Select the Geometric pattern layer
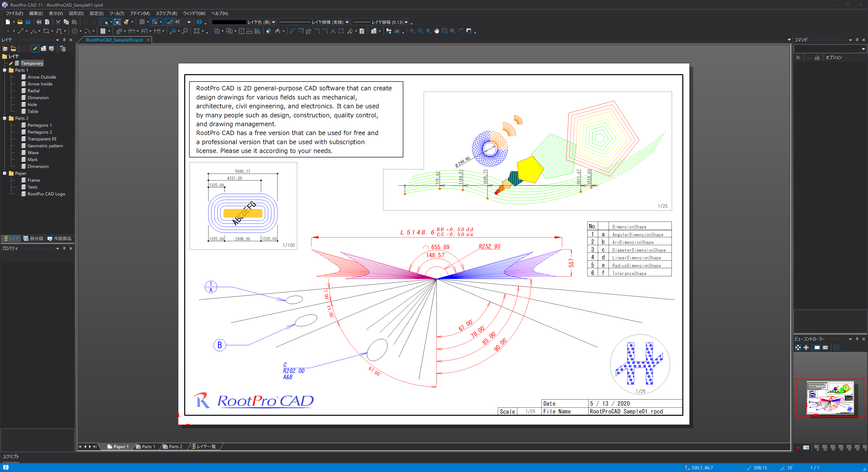Image resolution: width=868 pixels, height=472 pixels. (x=45, y=146)
